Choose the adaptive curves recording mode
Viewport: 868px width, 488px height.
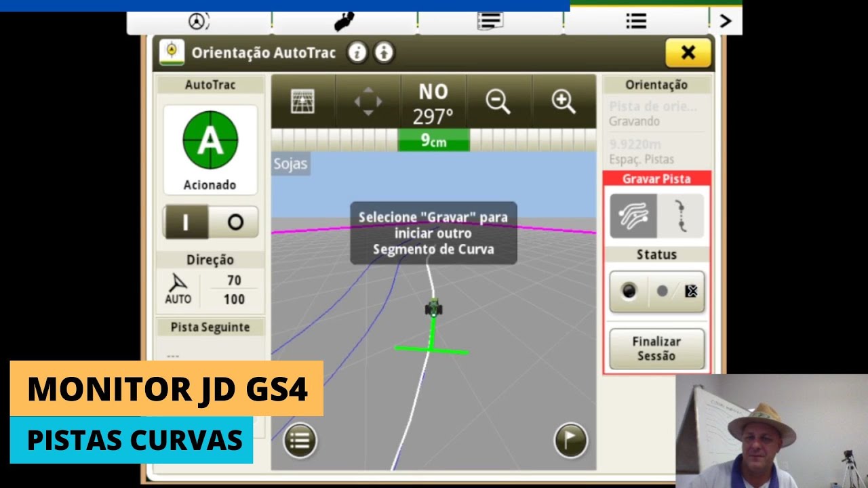click(x=633, y=216)
